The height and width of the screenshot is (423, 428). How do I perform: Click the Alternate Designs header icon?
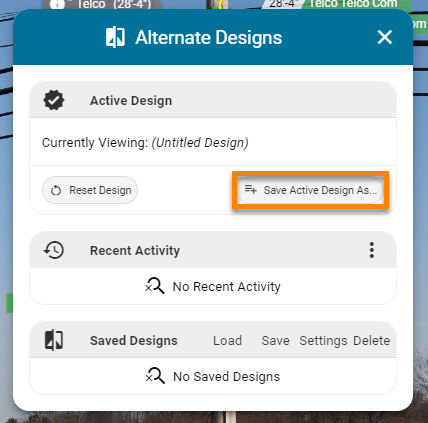pyautogui.click(x=115, y=37)
